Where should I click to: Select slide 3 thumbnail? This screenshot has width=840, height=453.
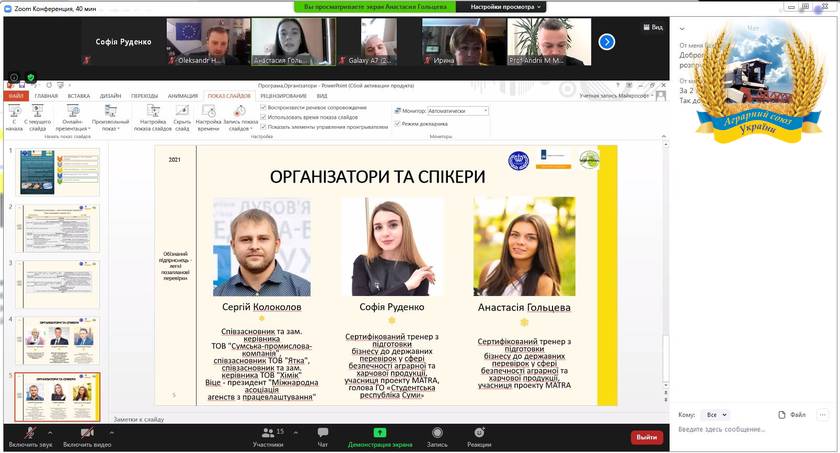coord(57,285)
